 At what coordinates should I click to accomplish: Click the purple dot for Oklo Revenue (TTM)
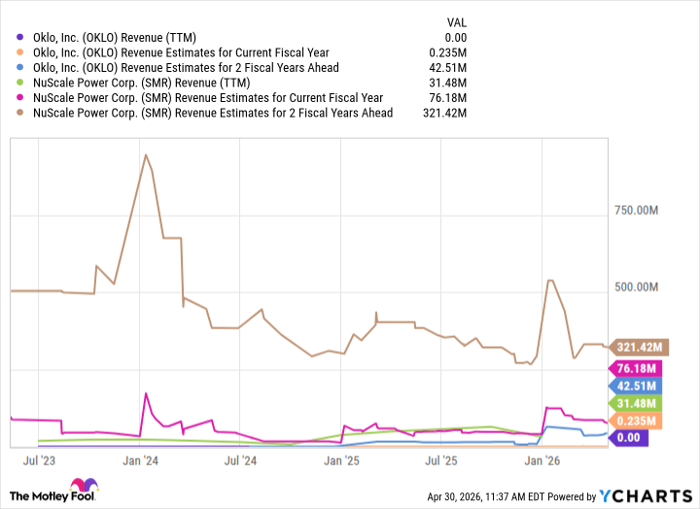(x=20, y=38)
